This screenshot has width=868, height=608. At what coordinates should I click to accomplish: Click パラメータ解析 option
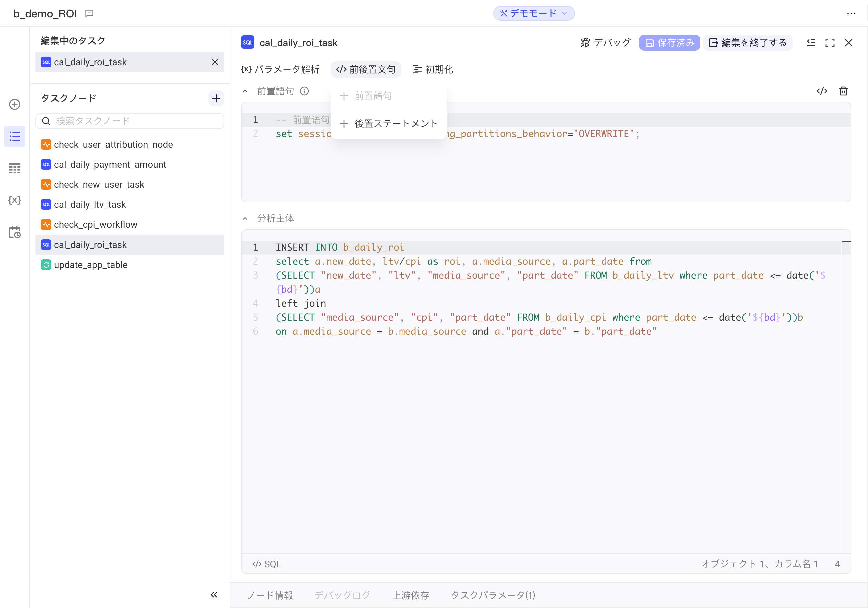pyautogui.click(x=280, y=69)
